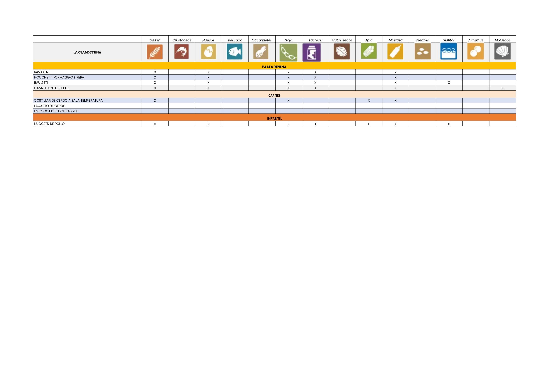Click the Sulfitos SO2 icon
555x392 pixels.
tap(449, 51)
